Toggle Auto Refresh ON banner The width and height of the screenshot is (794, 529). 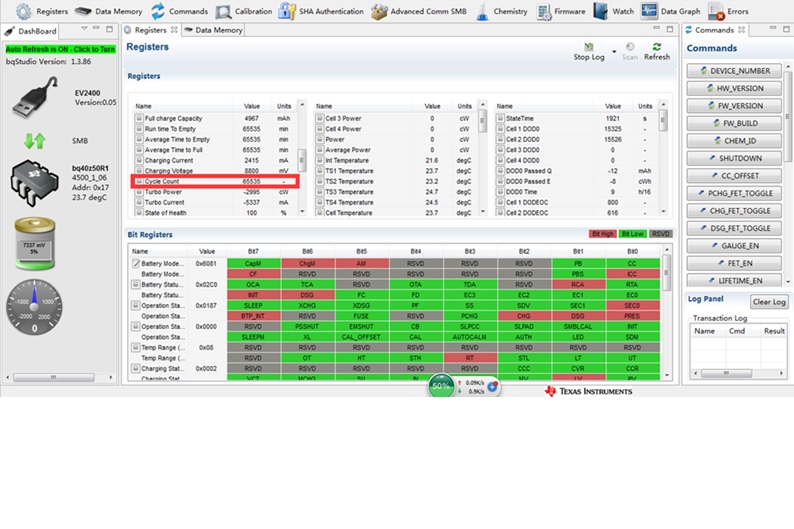tap(60, 49)
